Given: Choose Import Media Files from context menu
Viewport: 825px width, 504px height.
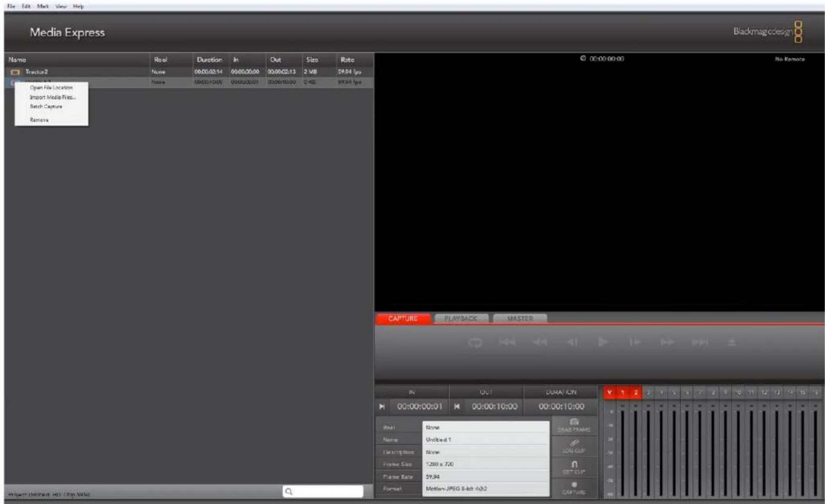Looking at the screenshot, I should (51, 97).
